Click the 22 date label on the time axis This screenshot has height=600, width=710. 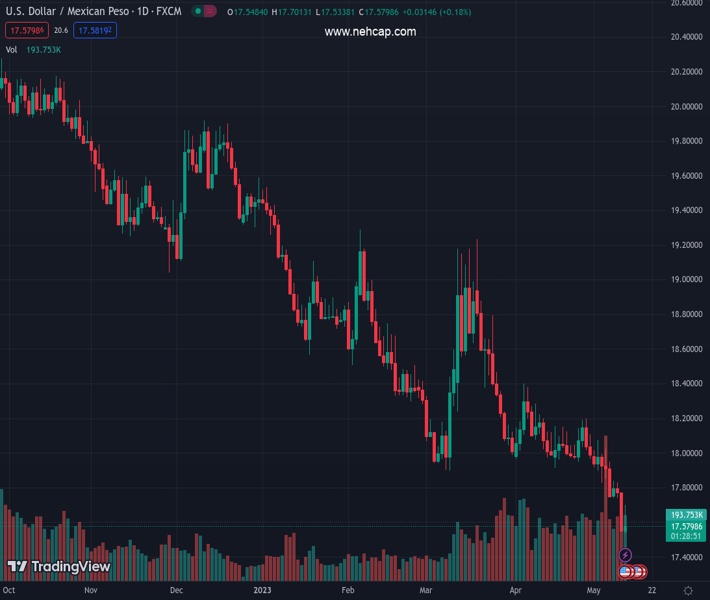tap(652, 590)
